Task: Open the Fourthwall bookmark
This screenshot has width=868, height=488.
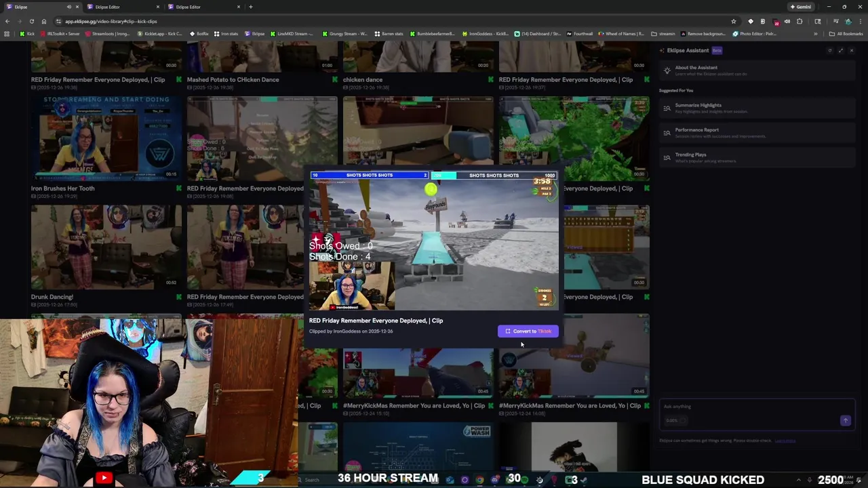Action: coord(579,34)
